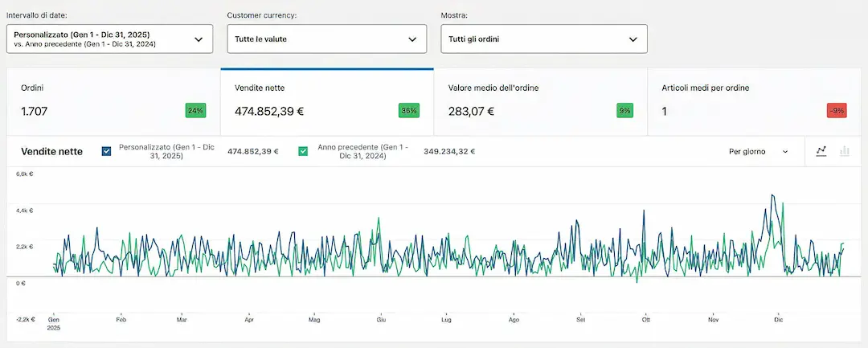The height and width of the screenshot is (348, 868).
Task: Toggle the Anno precedente 2024 series checkbox
Action: [x=303, y=151]
